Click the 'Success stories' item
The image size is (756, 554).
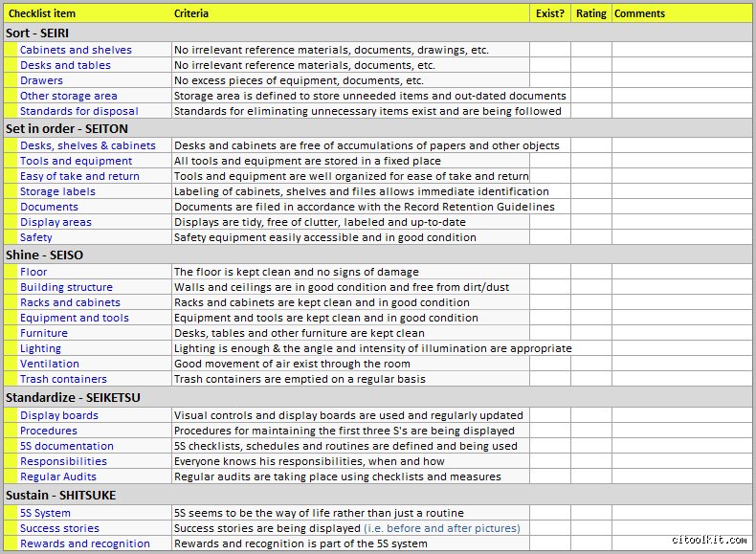point(59,528)
